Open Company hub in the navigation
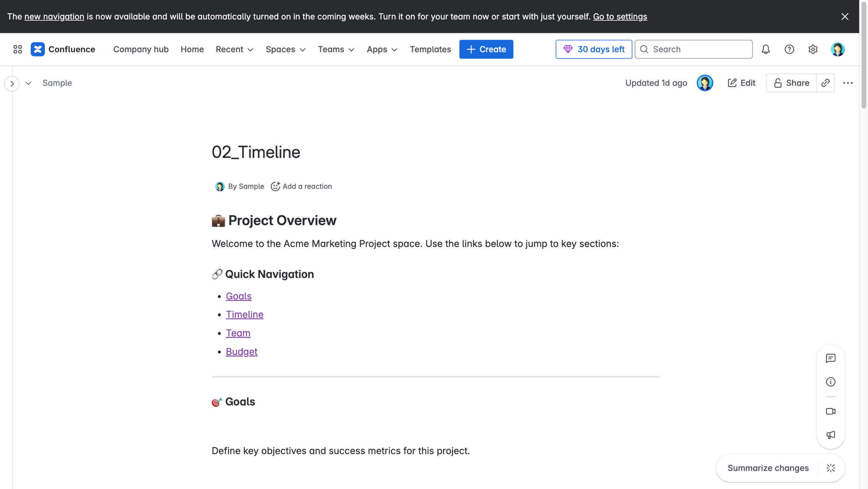This screenshot has height=489, width=868. [141, 49]
